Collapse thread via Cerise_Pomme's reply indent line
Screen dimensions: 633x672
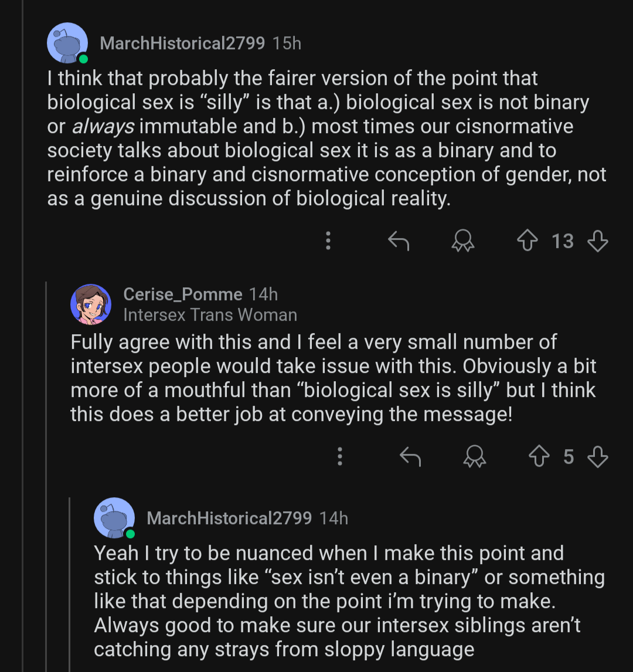coord(46,476)
